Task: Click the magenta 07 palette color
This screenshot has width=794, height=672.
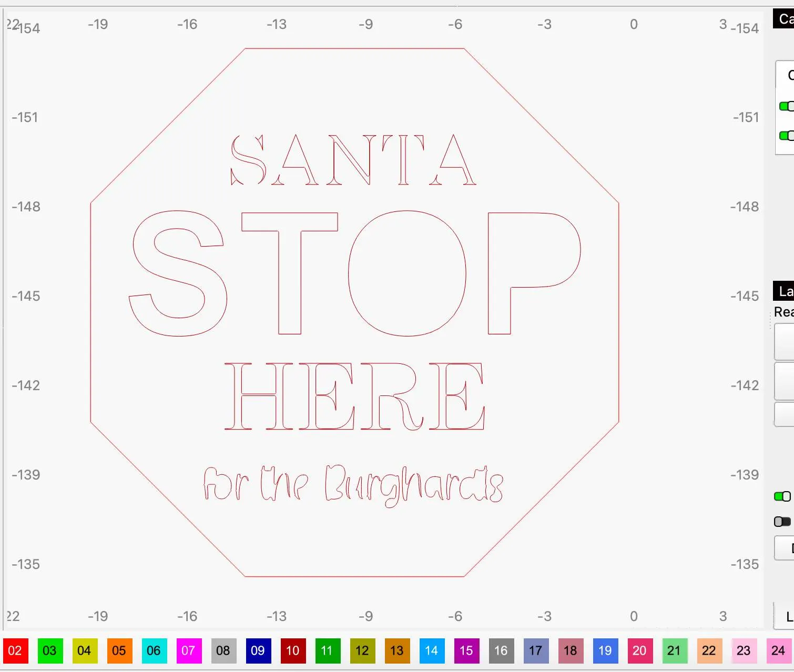Action: (189, 650)
